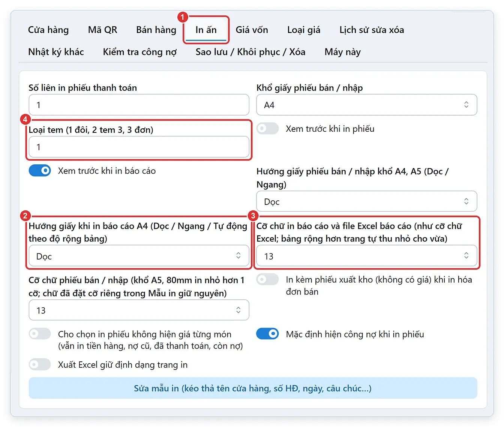Expand the Cỡ chữ phiếu bán / nhập dropdown
The image size is (504, 427).
tap(139, 310)
